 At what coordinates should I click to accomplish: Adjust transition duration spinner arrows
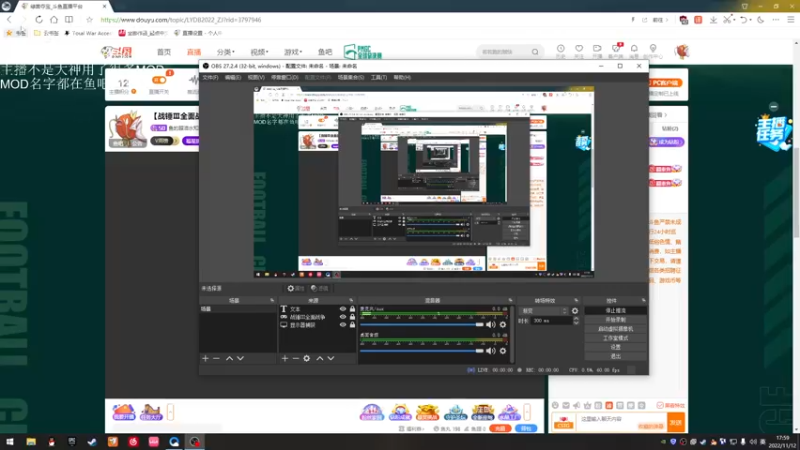(576, 321)
